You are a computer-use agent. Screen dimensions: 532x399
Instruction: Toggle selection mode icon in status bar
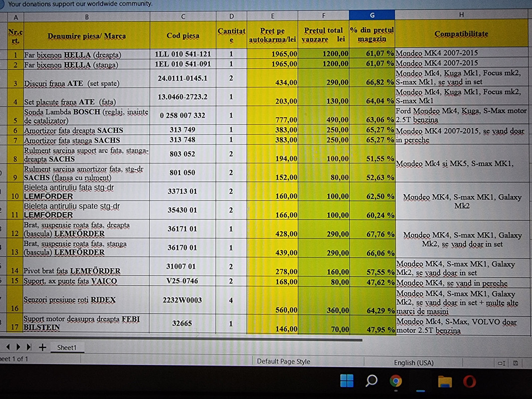tap(502, 363)
